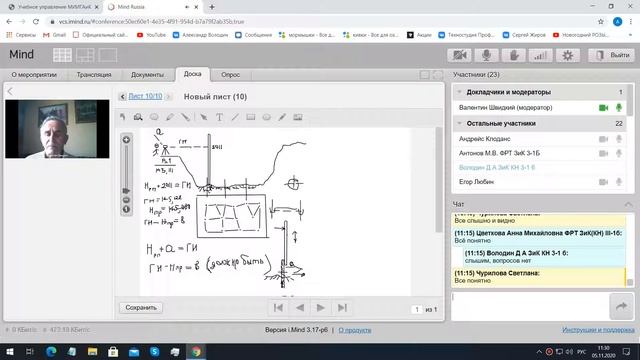
Task: Click the green microphone icon of Валентин Швидкий
Action: pos(619,108)
